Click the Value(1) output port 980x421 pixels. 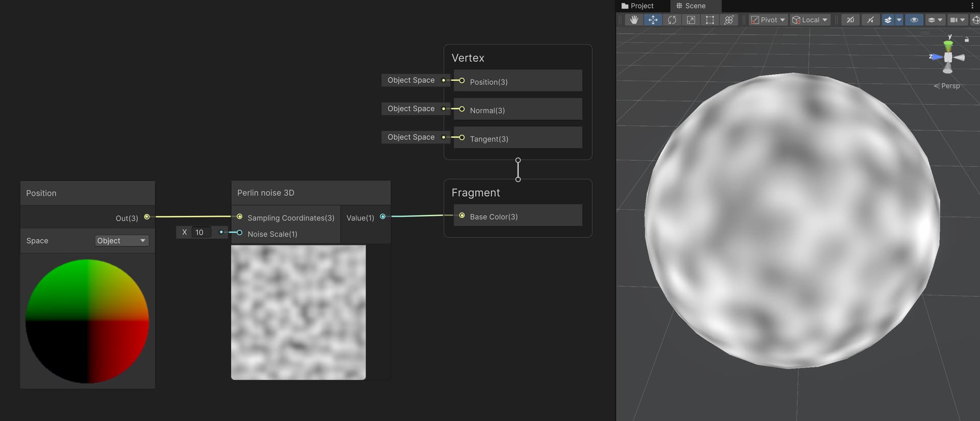tap(383, 217)
